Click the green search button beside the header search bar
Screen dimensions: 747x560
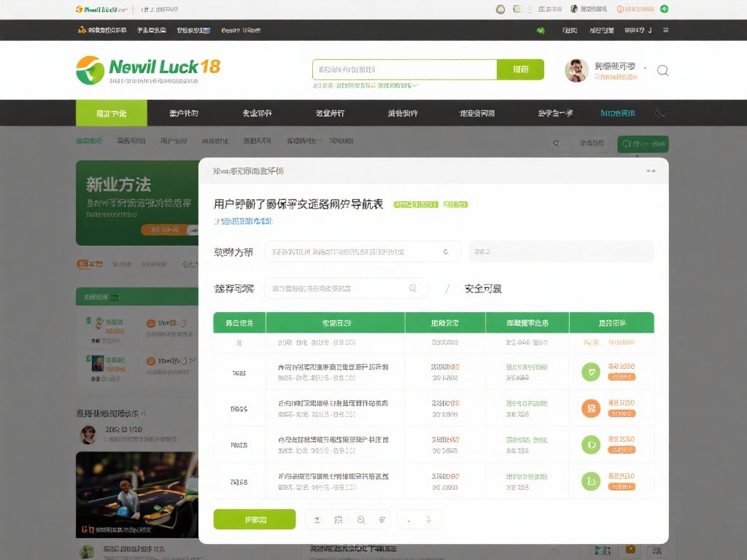[519, 69]
